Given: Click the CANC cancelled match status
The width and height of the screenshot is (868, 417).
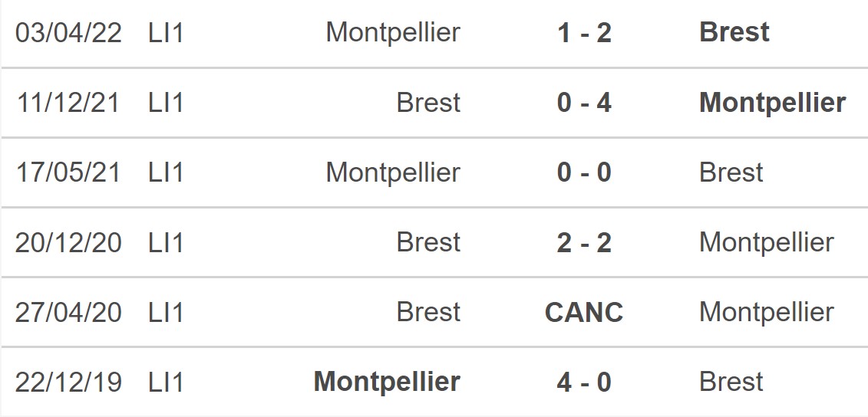Looking at the screenshot, I should click(x=584, y=312).
